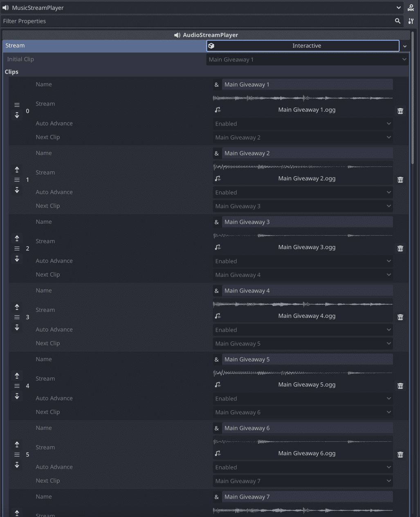Click the speaker icon beside MusicStreamPlayer

point(4,7)
